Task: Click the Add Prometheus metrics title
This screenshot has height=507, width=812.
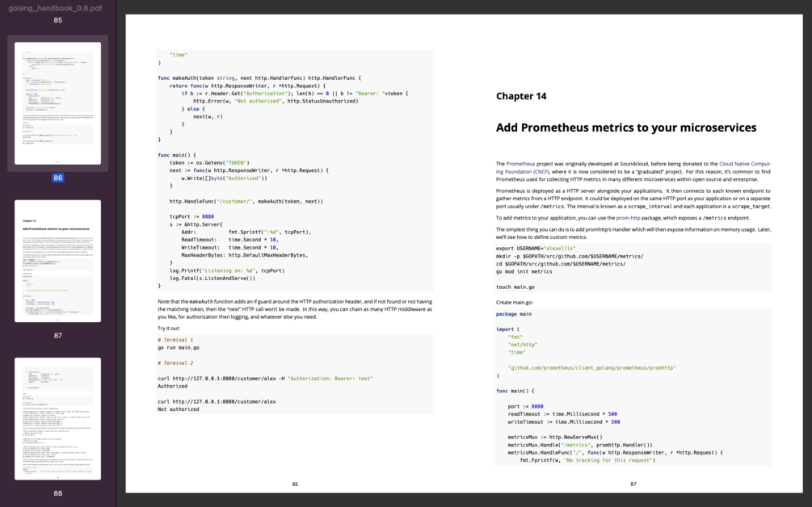Action: 626,128
